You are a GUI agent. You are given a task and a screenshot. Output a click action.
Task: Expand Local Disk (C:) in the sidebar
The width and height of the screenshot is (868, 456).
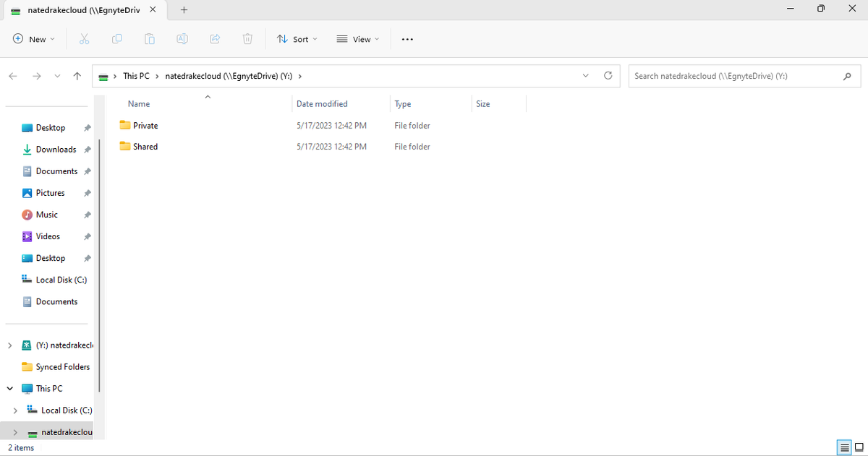tap(15, 410)
